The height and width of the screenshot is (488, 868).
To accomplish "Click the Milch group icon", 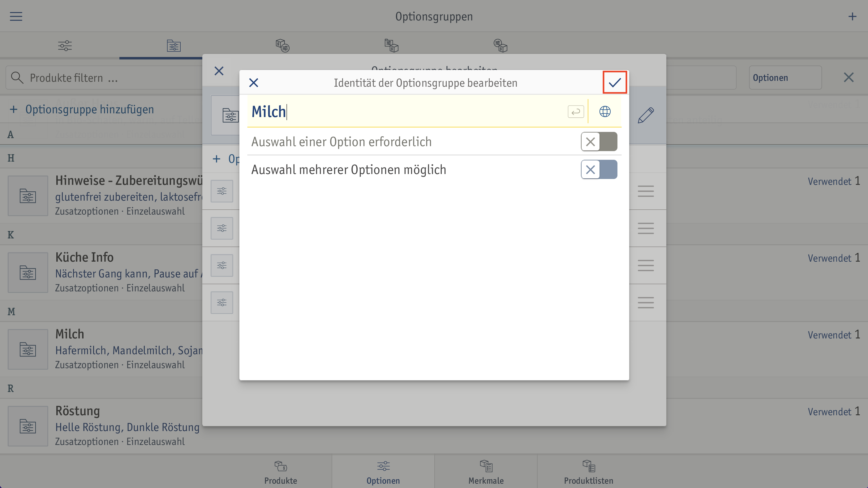I will 28,349.
